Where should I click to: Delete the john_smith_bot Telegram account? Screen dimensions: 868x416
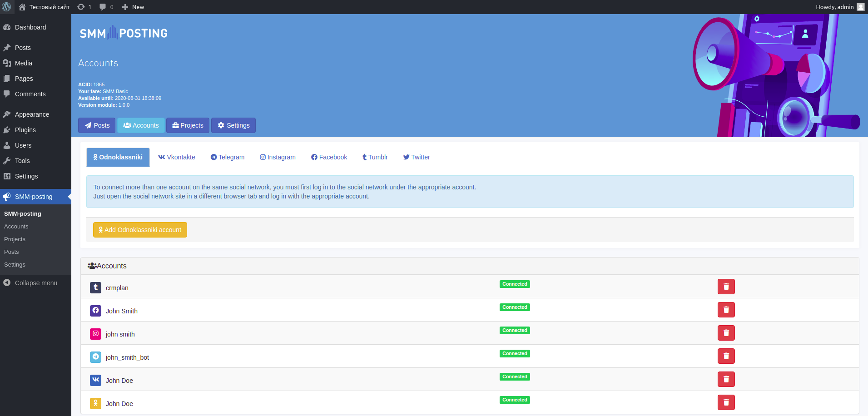click(726, 356)
